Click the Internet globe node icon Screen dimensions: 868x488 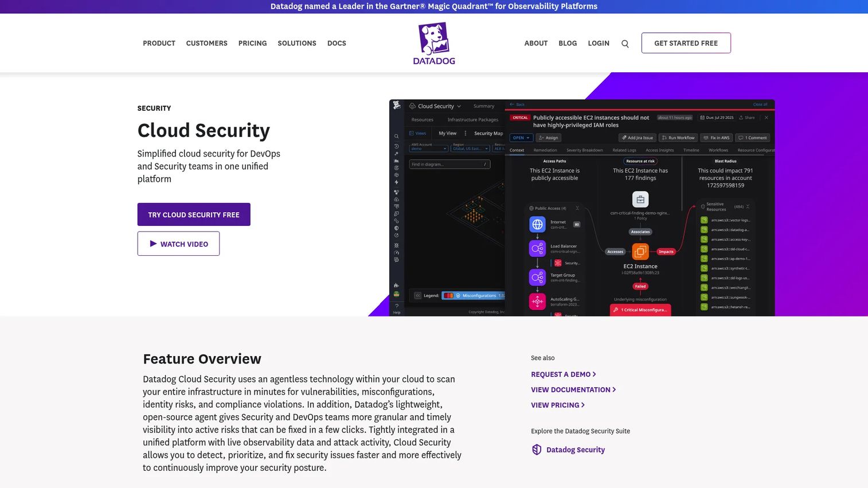coord(537,224)
